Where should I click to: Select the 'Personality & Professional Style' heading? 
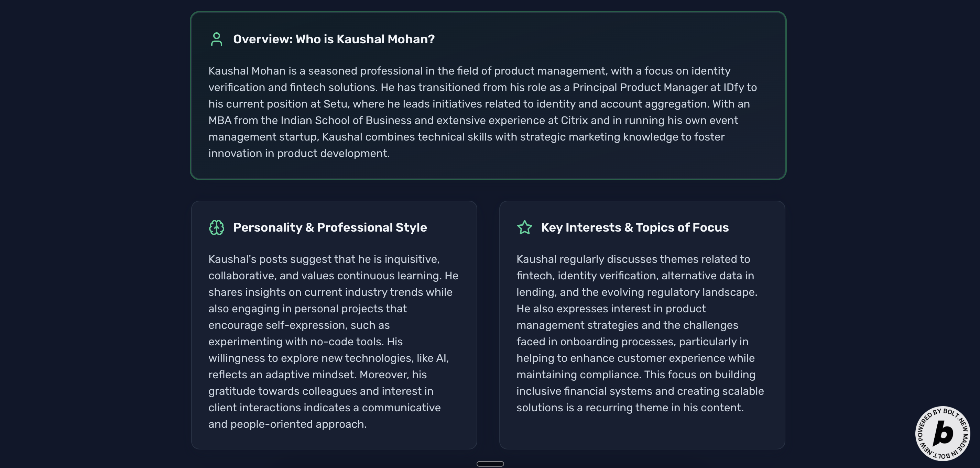330,227
